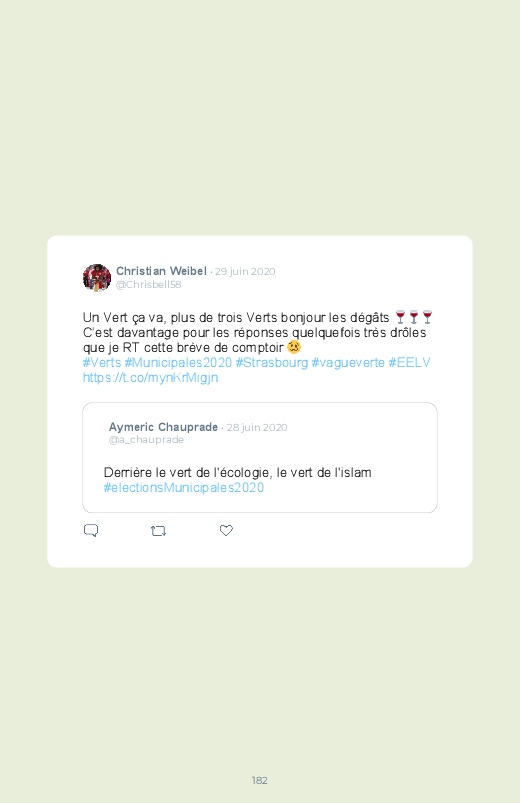Image resolution: width=520 pixels, height=803 pixels.
Task: Open the @a_chauprade handle
Action: pyautogui.click(x=146, y=440)
